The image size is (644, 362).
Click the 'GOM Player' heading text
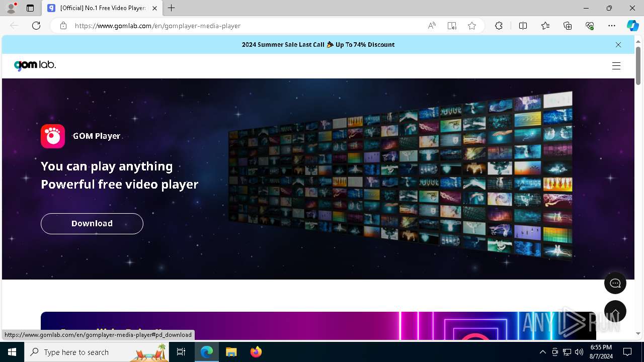click(97, 136)
